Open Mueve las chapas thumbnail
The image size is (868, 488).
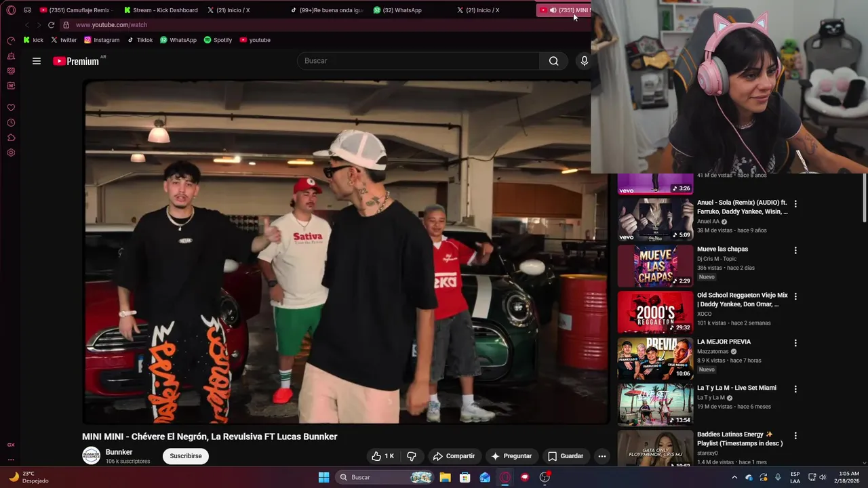(x=655, y=266)
